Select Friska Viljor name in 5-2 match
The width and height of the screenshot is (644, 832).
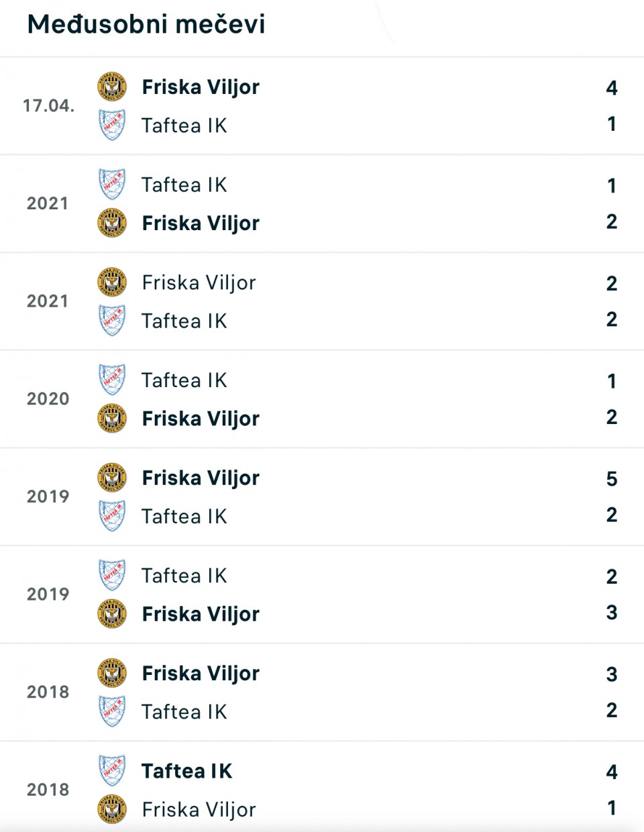click(x=201, y=478)
